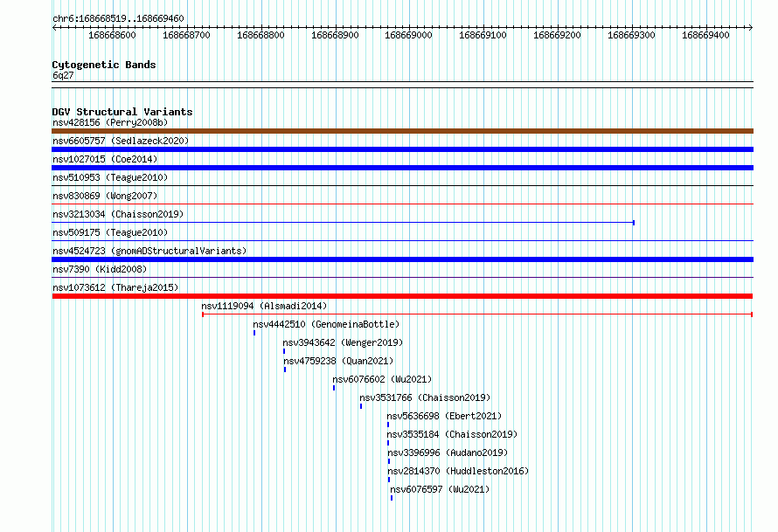The image size is (778, 532).
Task: Click ruler position 168668900
Action: click(335, 35)
